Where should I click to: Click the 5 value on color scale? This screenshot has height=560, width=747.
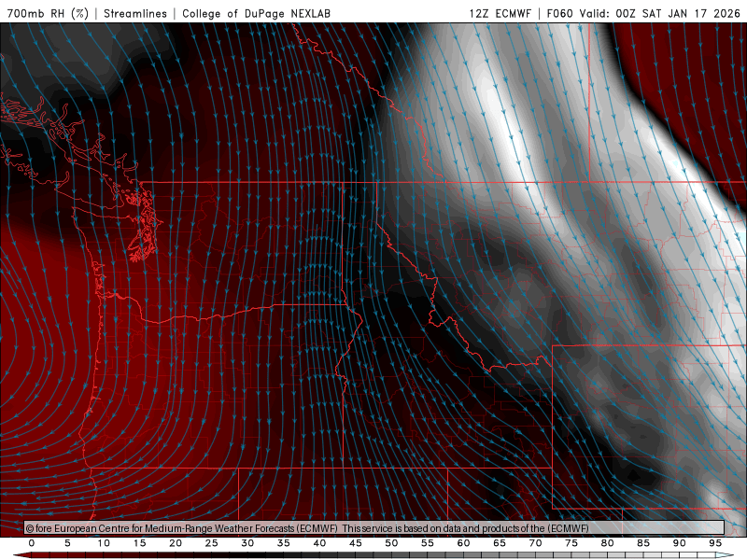67,543
